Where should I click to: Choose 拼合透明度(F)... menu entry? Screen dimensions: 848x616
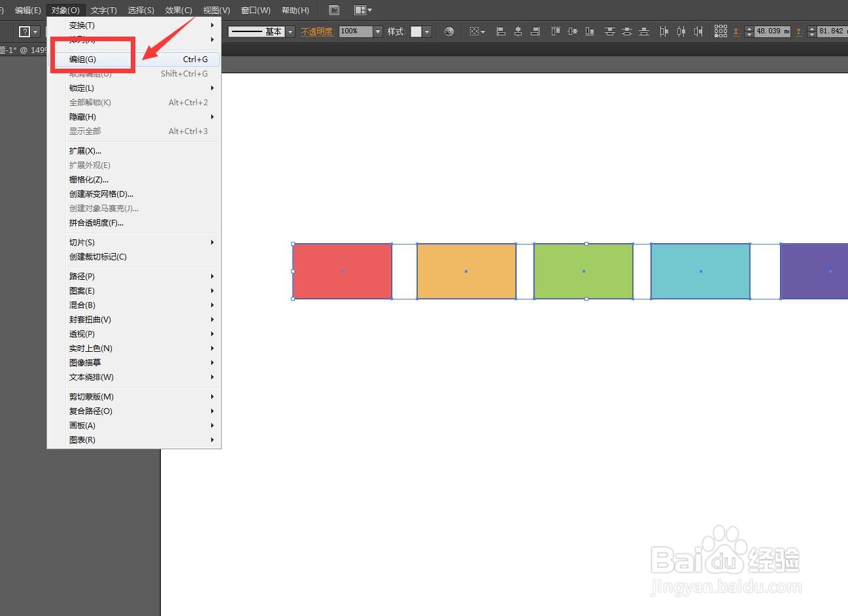[134, 223]
